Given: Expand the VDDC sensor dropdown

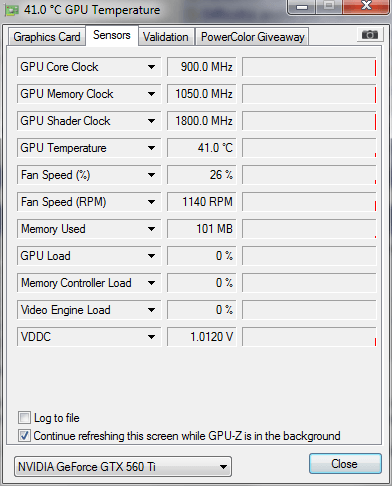Looking at the screenshot, I should pos(151,337).
